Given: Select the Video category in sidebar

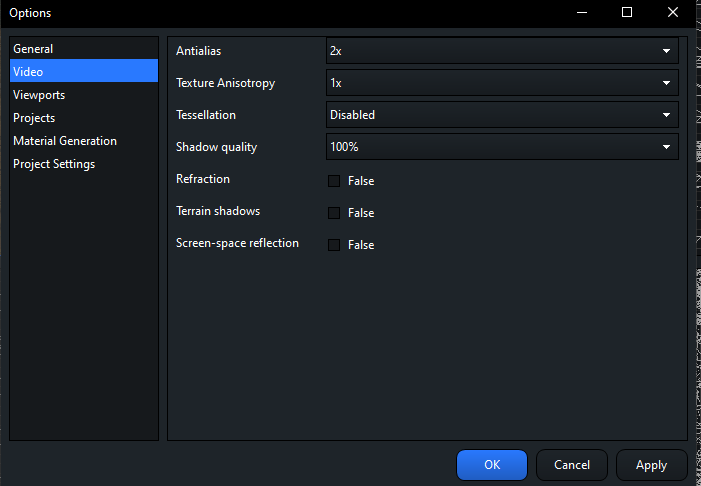Looking at the screenshot, I should [x=28, y=72].
